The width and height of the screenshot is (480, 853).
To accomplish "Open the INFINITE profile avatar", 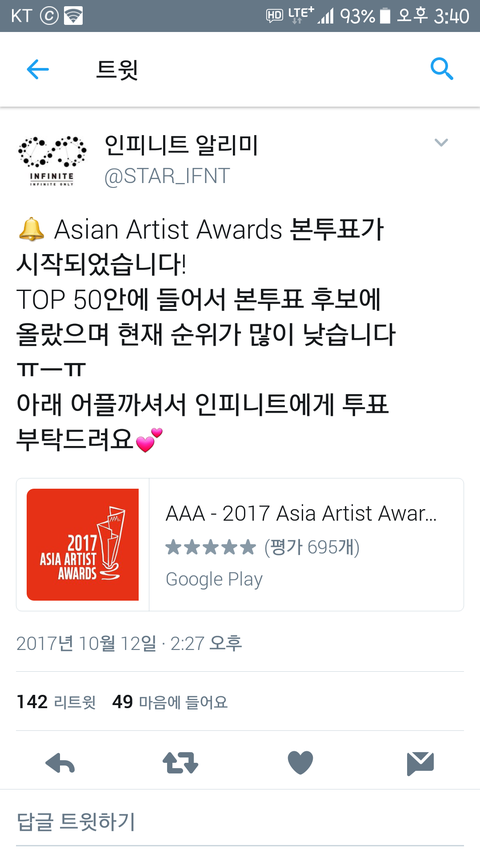I will [52, 160].
